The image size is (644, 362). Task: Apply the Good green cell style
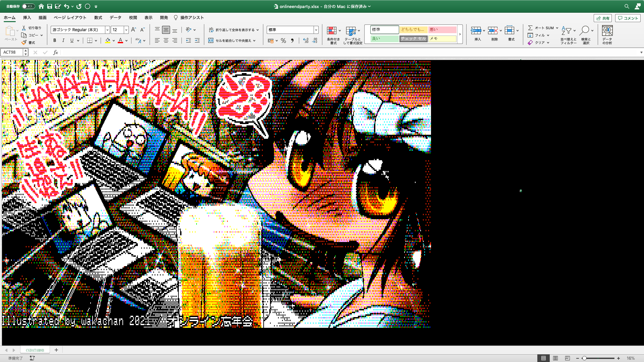(x=384, y=39)
